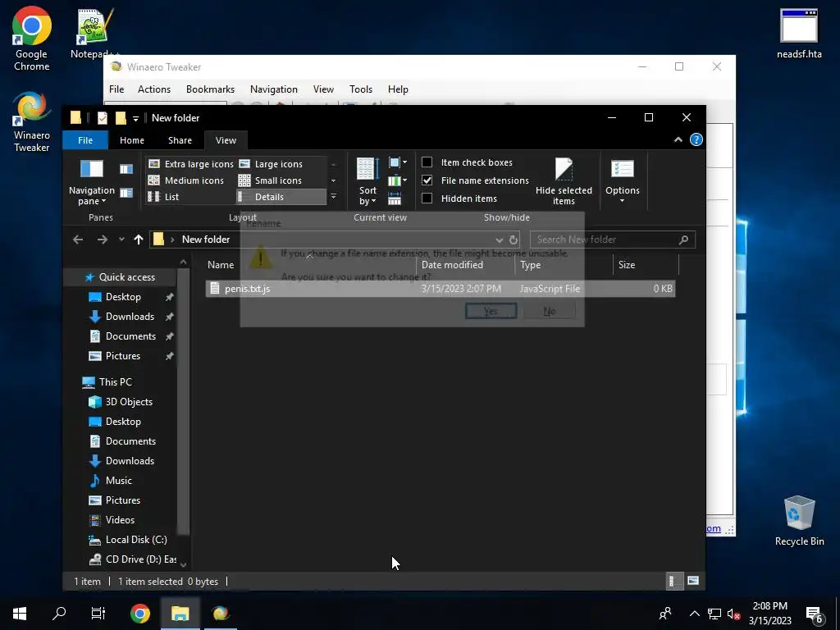The width and height of the screenshot is (840, 630).
Task: Click Yes in the rename dialog
Action: tap(491, 311)
